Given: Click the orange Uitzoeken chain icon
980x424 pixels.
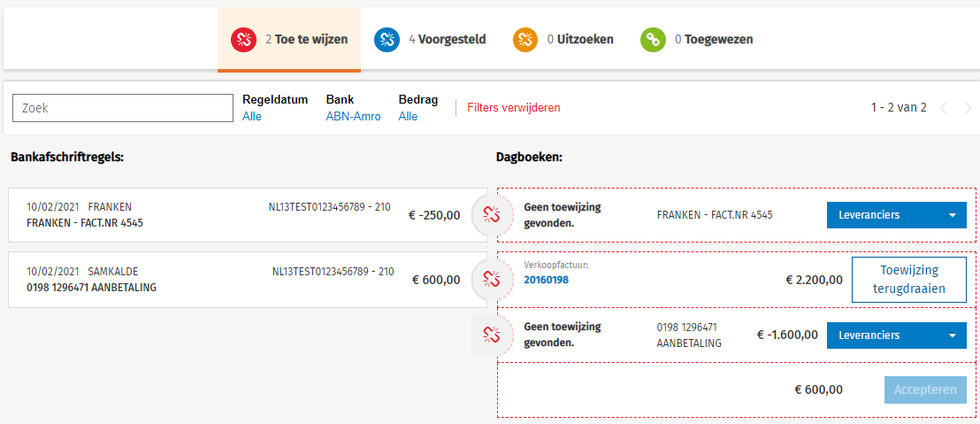Looking at the screenshot, I should pos(525,39).
